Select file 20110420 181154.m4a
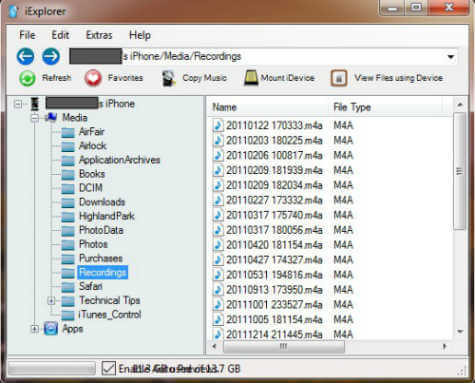 274,245
